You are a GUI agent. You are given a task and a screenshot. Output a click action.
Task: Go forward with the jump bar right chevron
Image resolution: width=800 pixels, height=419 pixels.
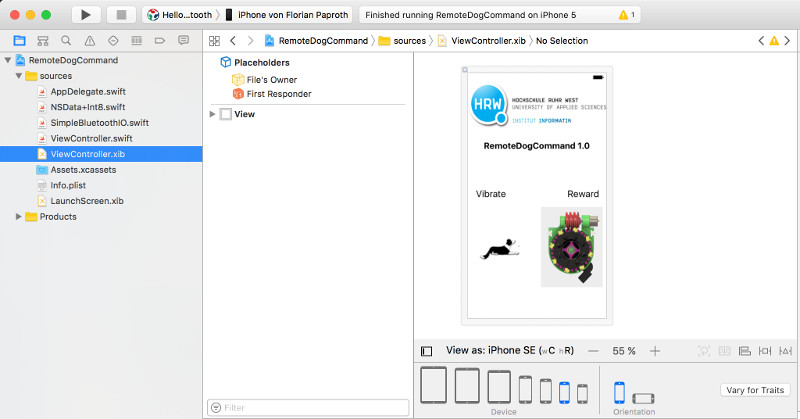250,41
